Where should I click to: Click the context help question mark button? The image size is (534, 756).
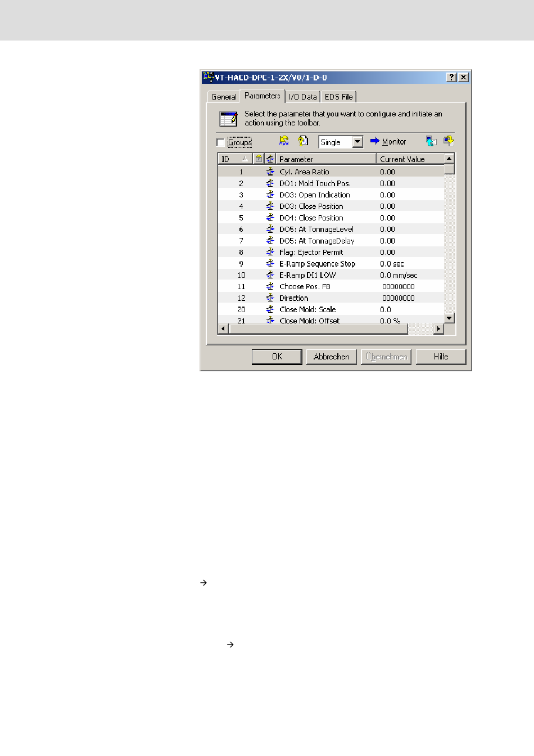tap(452, 78)
